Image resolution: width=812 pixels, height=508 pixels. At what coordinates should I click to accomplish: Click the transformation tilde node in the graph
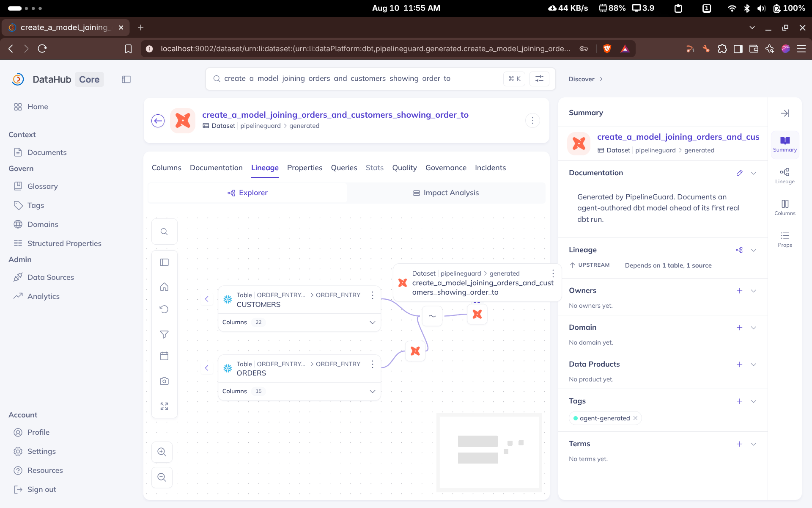click(432, 316)
